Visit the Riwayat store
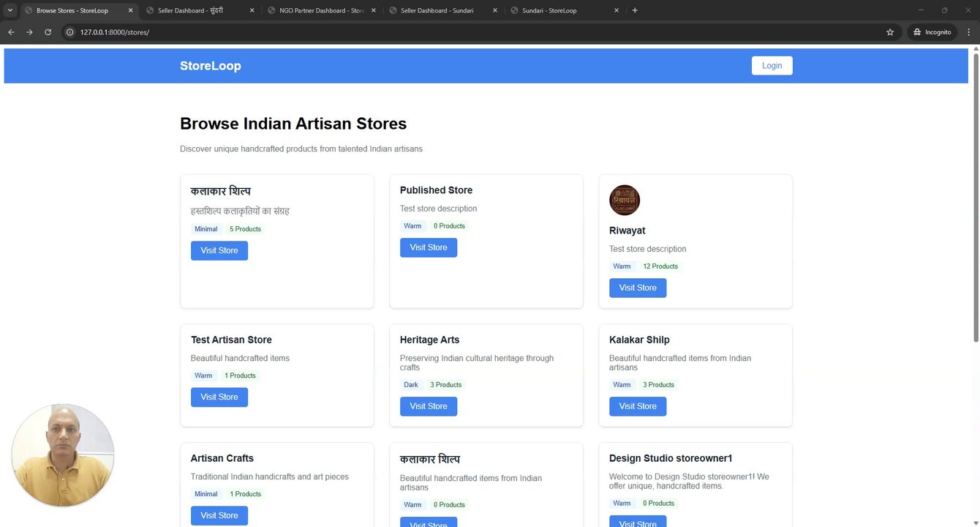Viewport: 980px width, 527px height. click(637, 288)
